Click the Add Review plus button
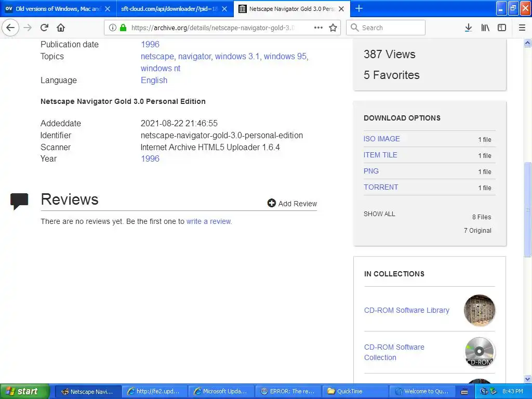532x399 pixels. (292, 203)
